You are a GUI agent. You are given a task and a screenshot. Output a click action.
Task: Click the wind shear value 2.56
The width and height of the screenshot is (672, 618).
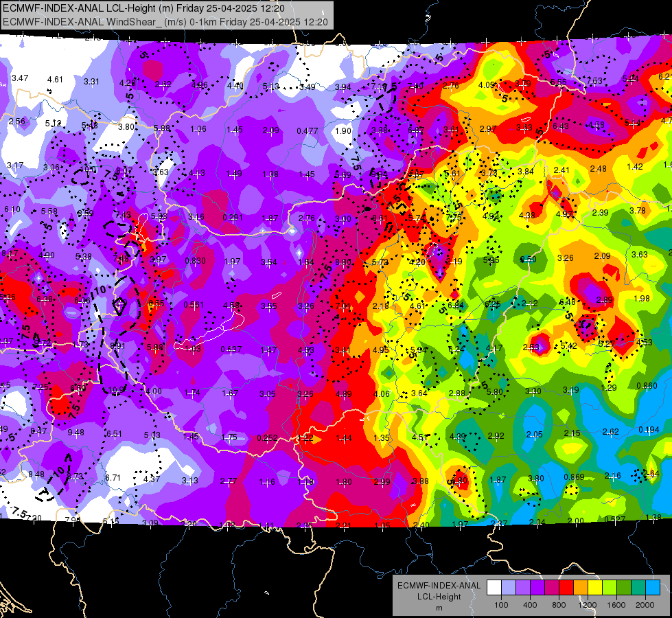click(x=16, y=122)
